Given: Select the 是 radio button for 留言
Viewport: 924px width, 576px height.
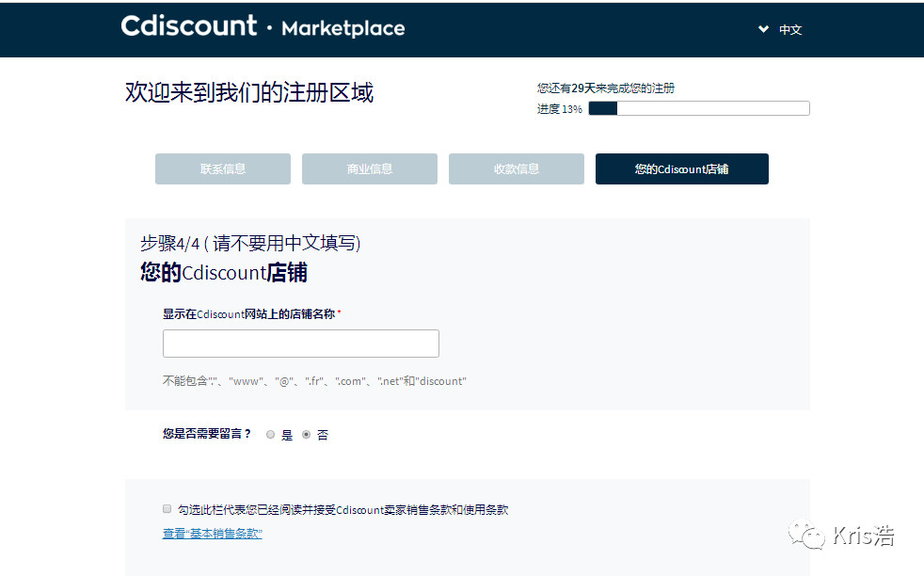Looking at the screenshot, I should pos(270,435).
